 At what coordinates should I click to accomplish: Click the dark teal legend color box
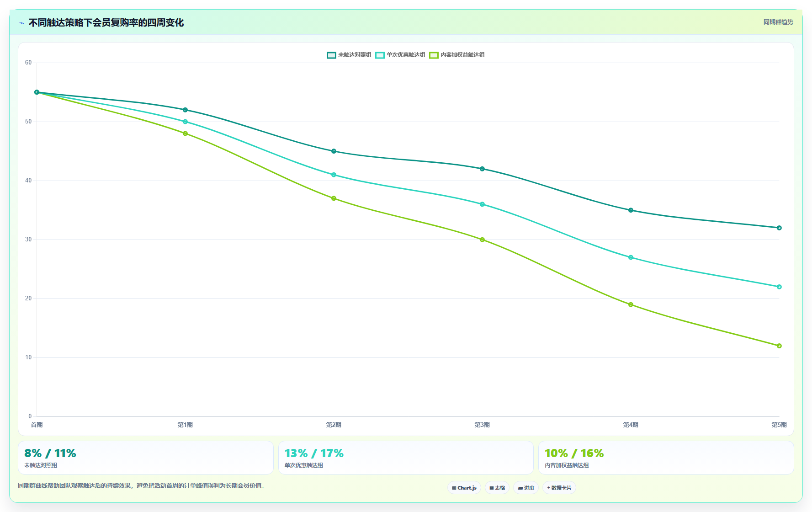331,55
